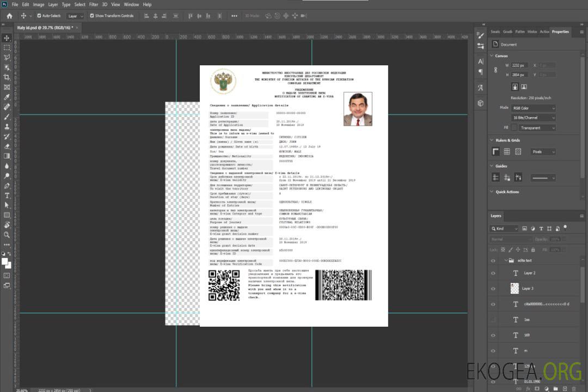Click the canvas width W field
Image resolution: width=588 pixels, height=392 pixels.
pyautogui.click(x=520, y=65)
